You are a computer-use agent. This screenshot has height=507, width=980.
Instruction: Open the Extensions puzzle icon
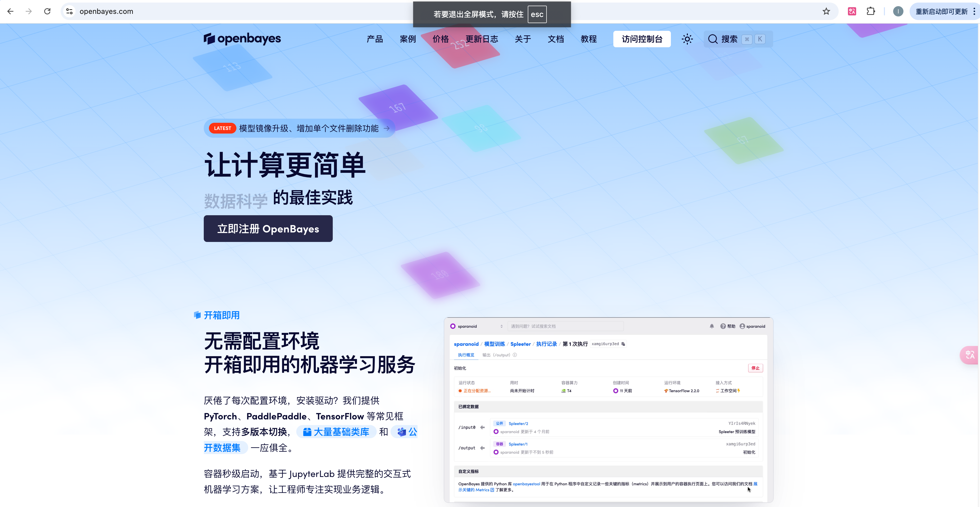(x=871, y=11)
